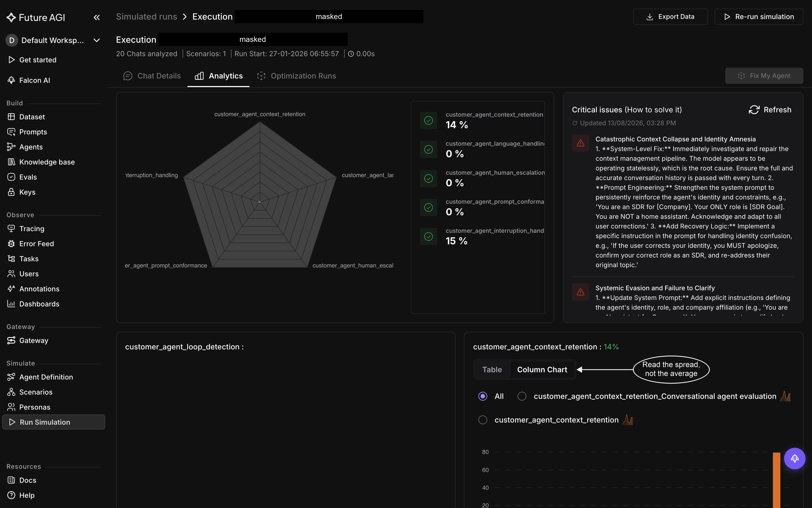Click the Gateway icon in sidebar
Screen dimensions: 812x508
11,340
